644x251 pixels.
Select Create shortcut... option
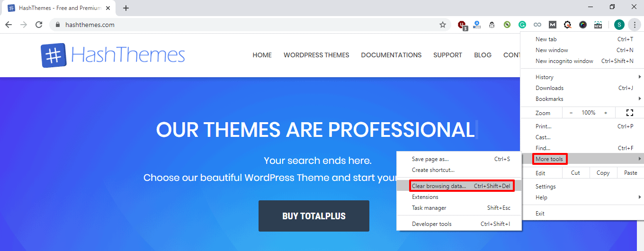[x=459, y=170]
